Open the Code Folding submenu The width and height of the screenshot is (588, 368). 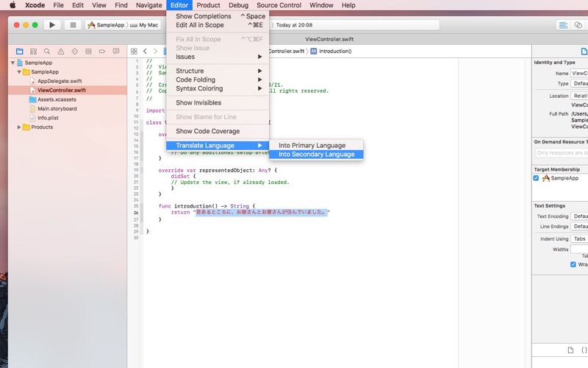218,79
